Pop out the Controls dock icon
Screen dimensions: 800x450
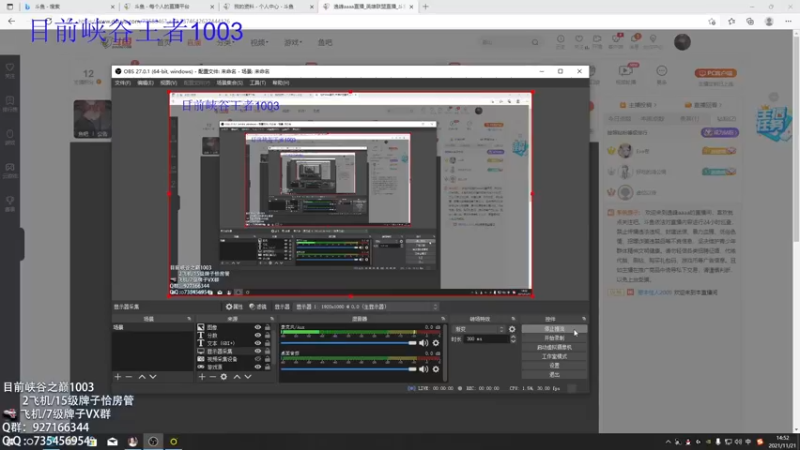[584, 319]
